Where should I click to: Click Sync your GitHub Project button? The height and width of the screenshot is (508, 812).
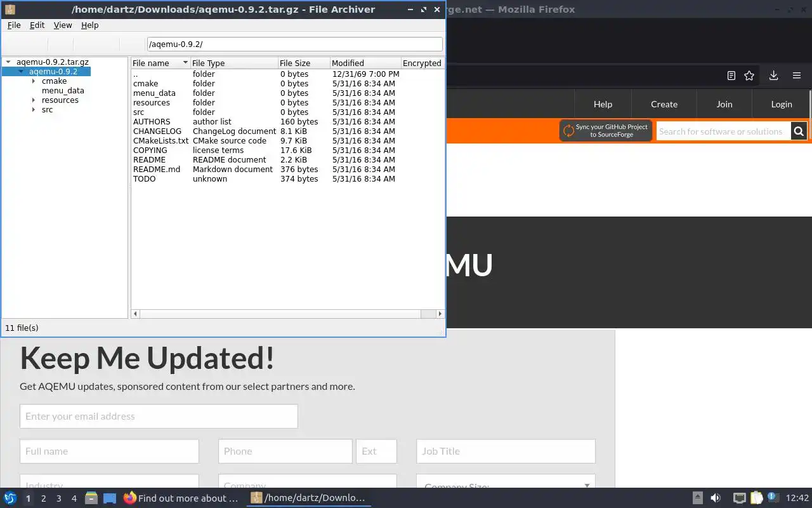[606, 131]
